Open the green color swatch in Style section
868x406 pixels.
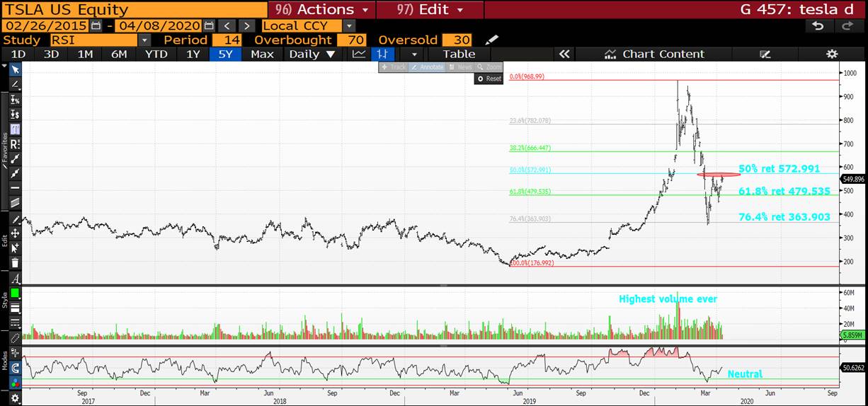click(x=16, y=294)
